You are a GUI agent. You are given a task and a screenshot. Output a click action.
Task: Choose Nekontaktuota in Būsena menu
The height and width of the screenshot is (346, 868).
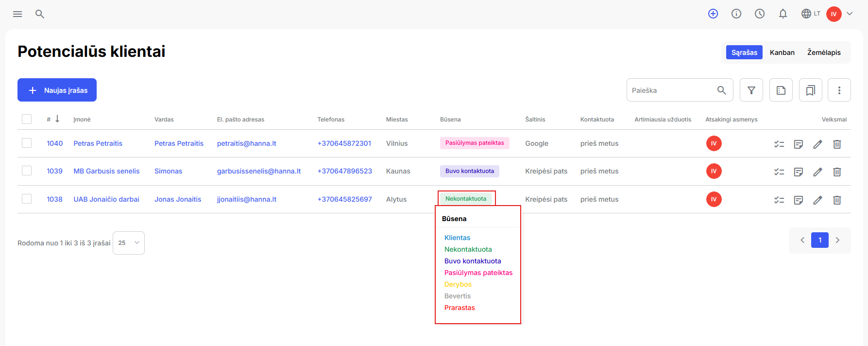click(x=468, y=249)
